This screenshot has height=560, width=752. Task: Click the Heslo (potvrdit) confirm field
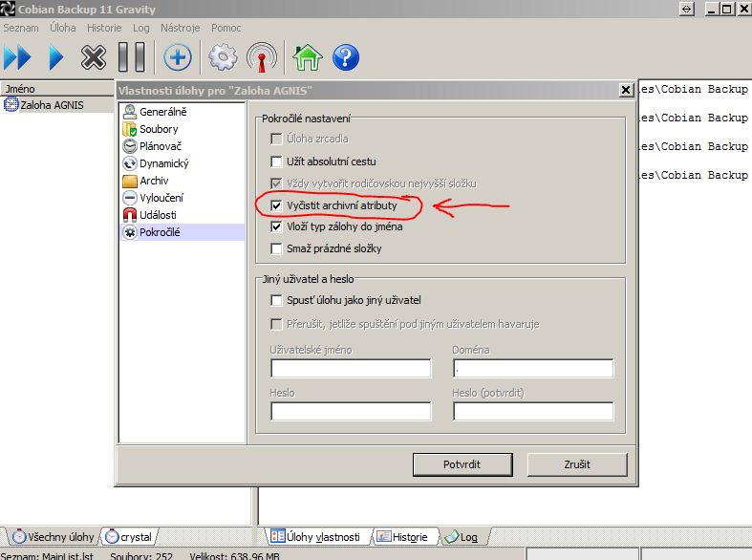coord(533,411)
